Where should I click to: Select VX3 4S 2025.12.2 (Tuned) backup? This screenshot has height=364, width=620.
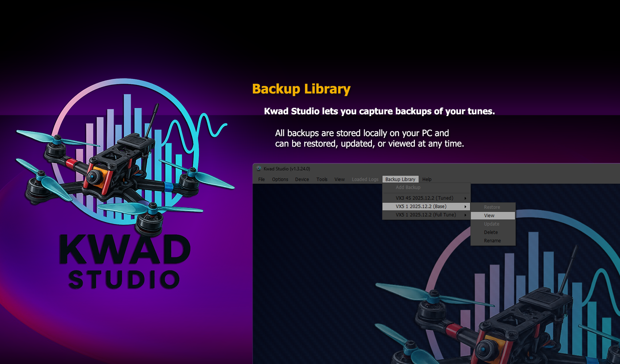click(426, 198)
